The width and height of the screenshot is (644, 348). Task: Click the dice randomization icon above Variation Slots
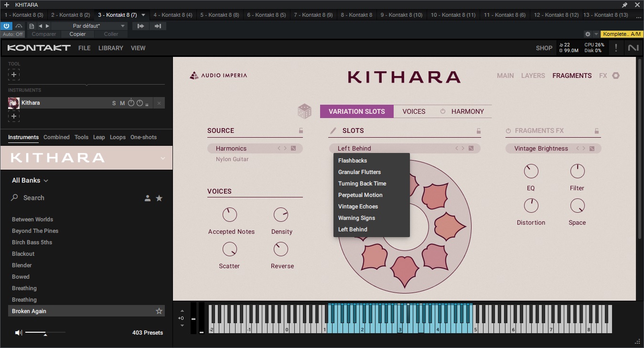[304, 110]
